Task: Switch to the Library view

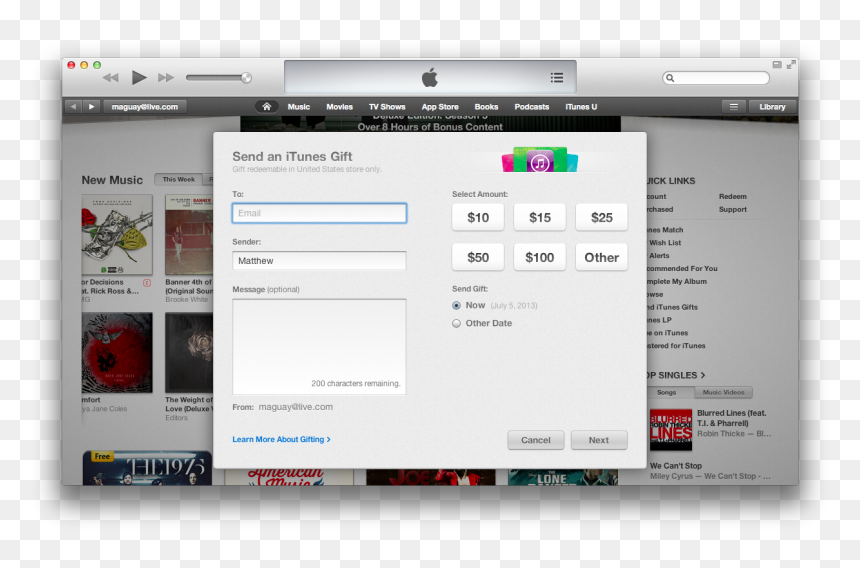Action: click(x=772, y=107)
